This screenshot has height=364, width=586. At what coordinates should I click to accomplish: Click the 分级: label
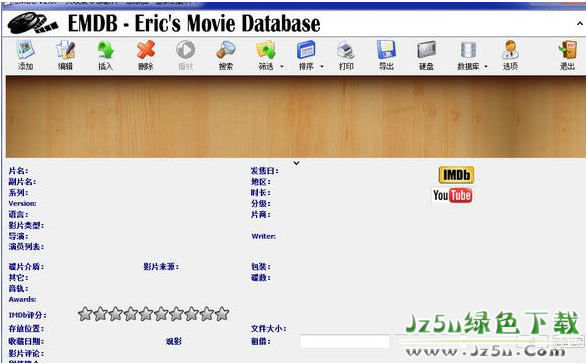(x=261, y=203)
